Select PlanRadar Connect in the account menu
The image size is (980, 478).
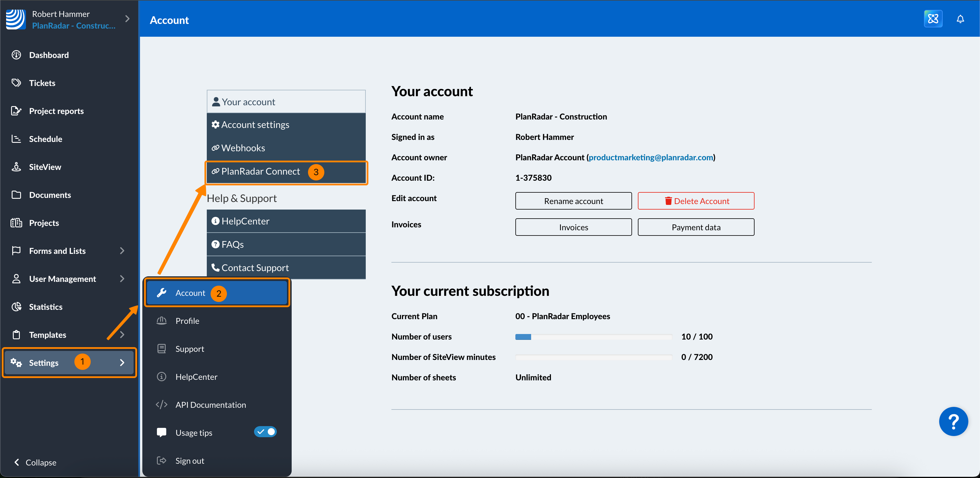(260, 171)
